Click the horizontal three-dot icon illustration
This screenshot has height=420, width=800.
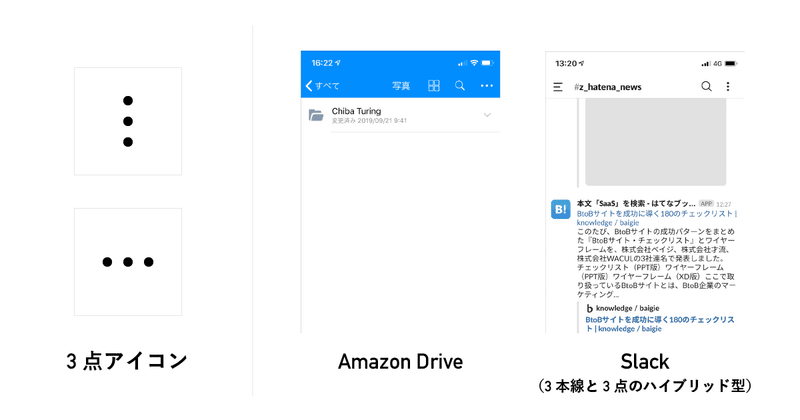click(x=128, y=262)
